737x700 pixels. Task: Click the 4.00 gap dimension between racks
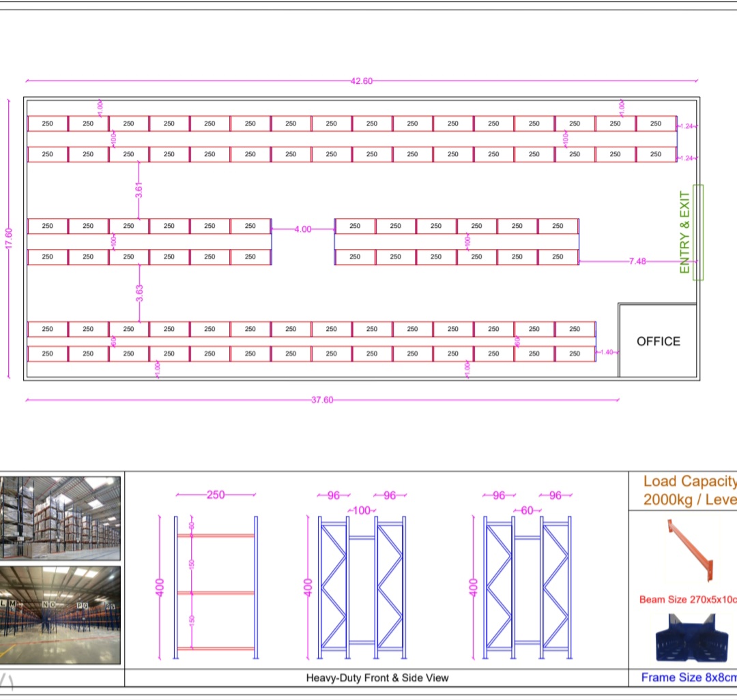click(x=303, y=229)
